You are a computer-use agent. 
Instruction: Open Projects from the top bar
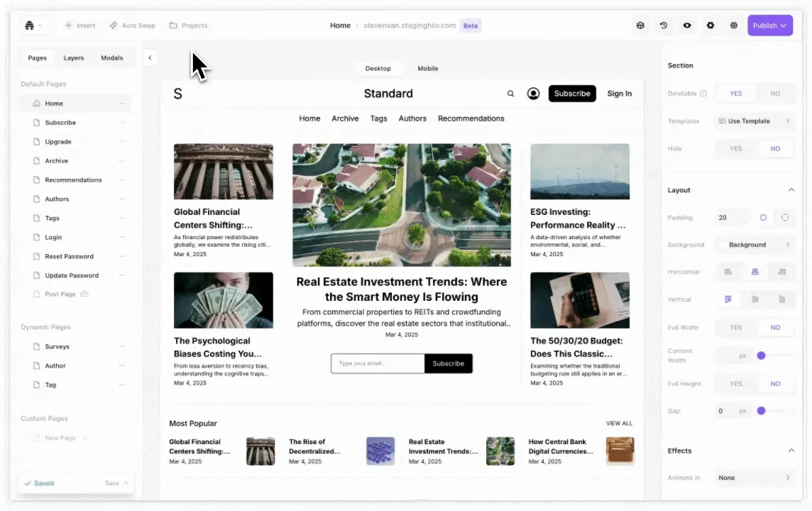(188, 26)
